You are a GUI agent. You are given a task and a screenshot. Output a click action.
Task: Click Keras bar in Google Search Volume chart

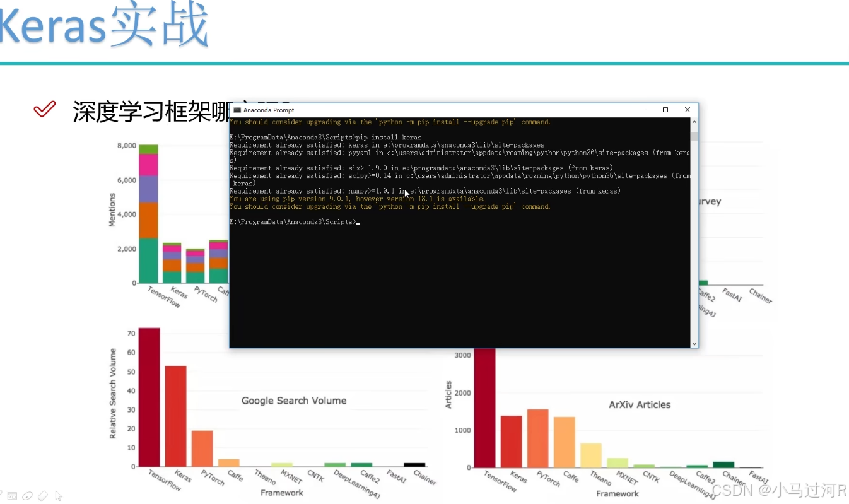pos(176,416)
